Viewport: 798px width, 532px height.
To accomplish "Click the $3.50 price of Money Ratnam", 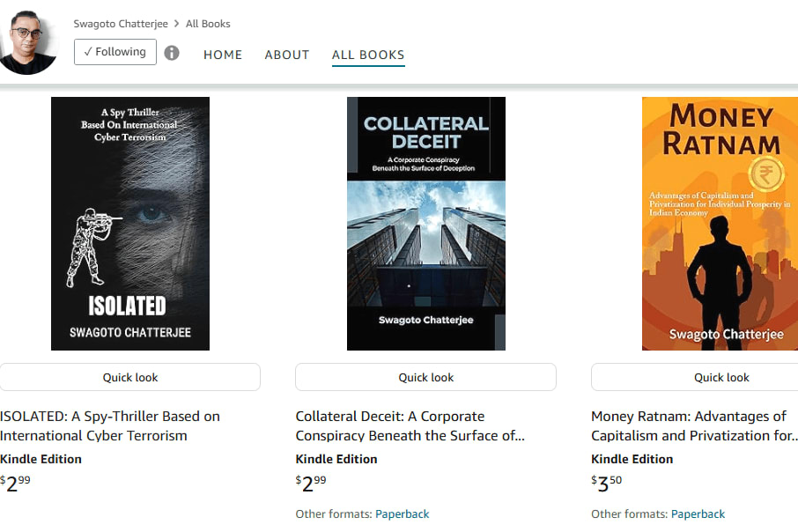I will point(607,484).
